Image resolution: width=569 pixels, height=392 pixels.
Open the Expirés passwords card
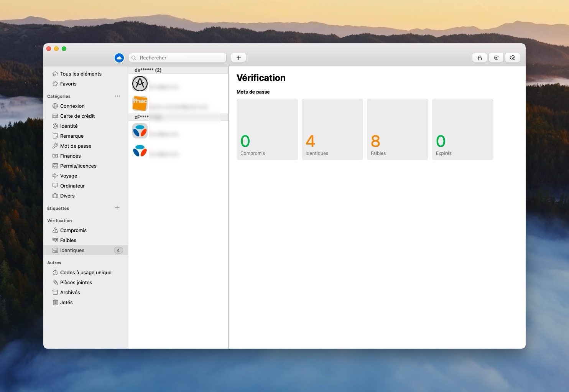pos(462,129)
